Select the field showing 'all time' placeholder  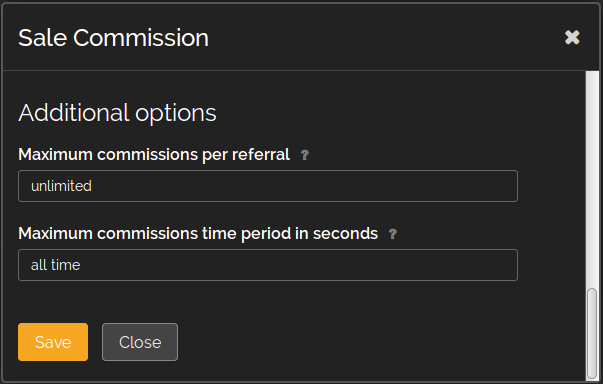click(x=268, y=265)
